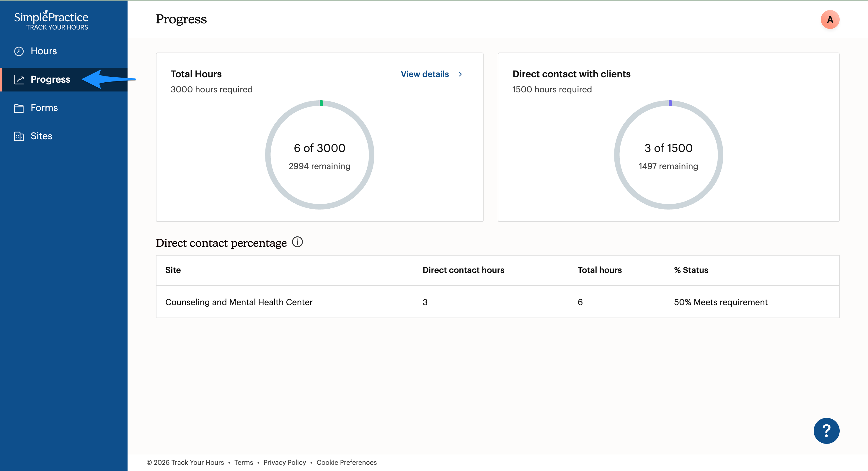
Task: Click the '1500 hours required' text
Action: point(552,89)
